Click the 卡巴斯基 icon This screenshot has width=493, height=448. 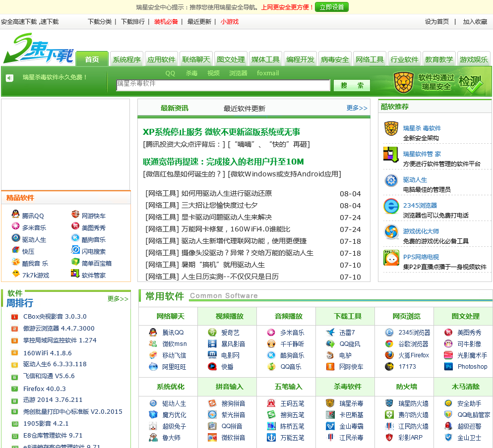coord(330,415)
